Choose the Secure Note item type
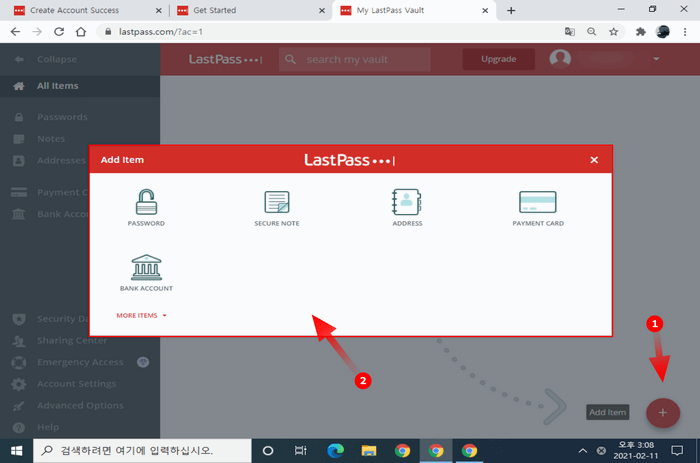Viewport: 700px width, 463px height. (x=277, y=208)
